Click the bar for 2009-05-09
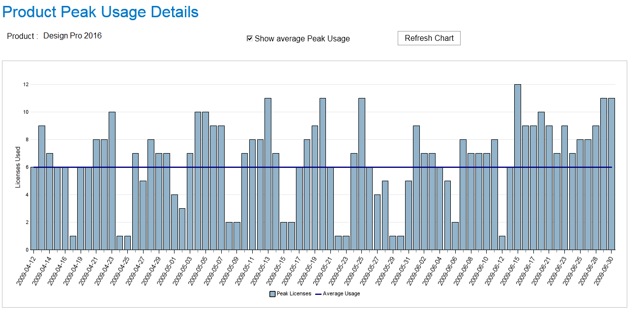Viewport: 644px width, 319px height. click(x=236, y=236)
